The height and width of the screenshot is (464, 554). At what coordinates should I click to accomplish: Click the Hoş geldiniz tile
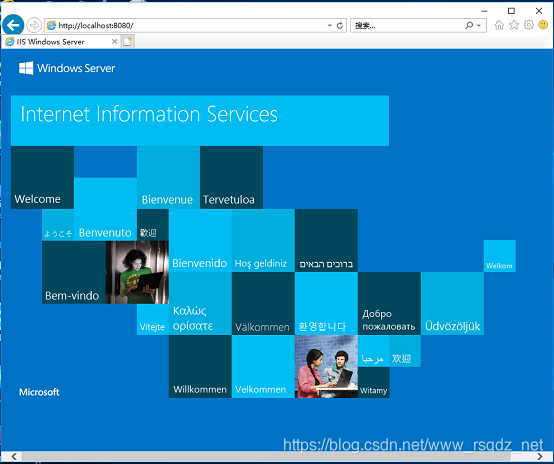point(263,240)
